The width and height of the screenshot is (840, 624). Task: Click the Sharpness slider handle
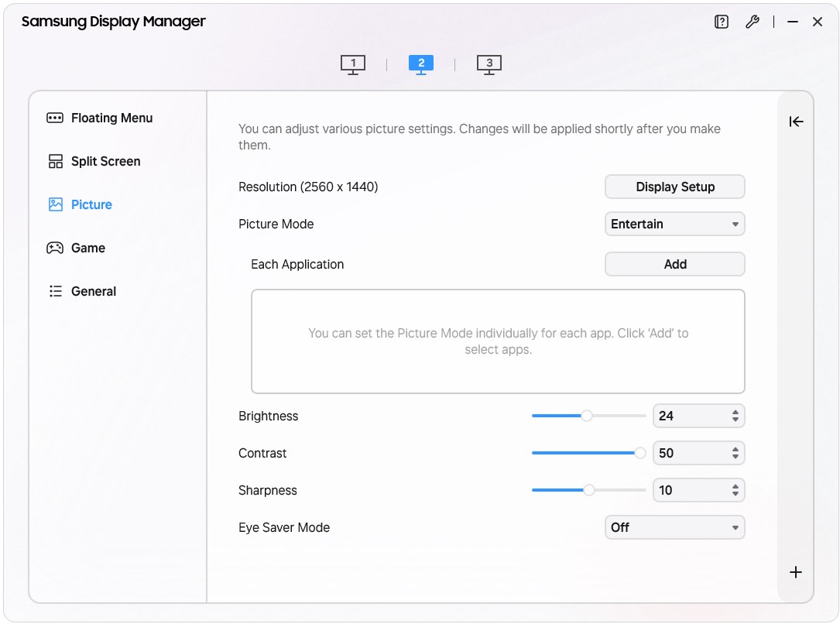pos(589,490)
